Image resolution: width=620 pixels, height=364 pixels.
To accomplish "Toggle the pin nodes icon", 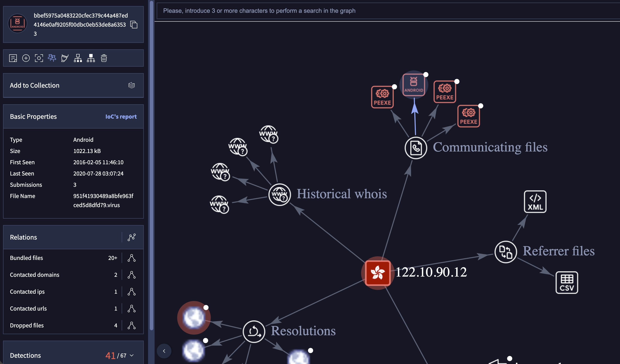I will 52,58.
